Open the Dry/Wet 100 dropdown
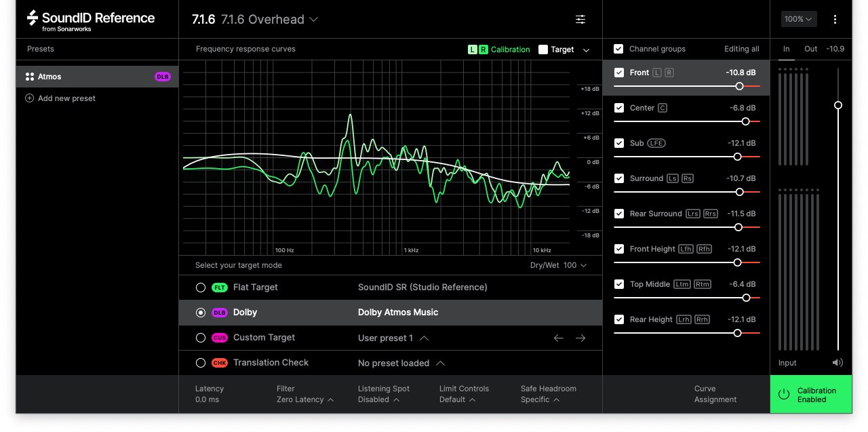Image resolution: width=868 pixels, height=432 pixels. 558,265
